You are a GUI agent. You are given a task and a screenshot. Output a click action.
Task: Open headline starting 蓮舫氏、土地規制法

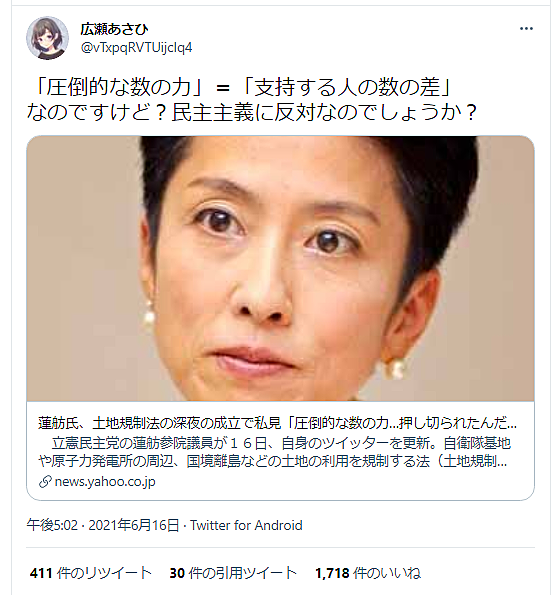[x=277, y=423]
